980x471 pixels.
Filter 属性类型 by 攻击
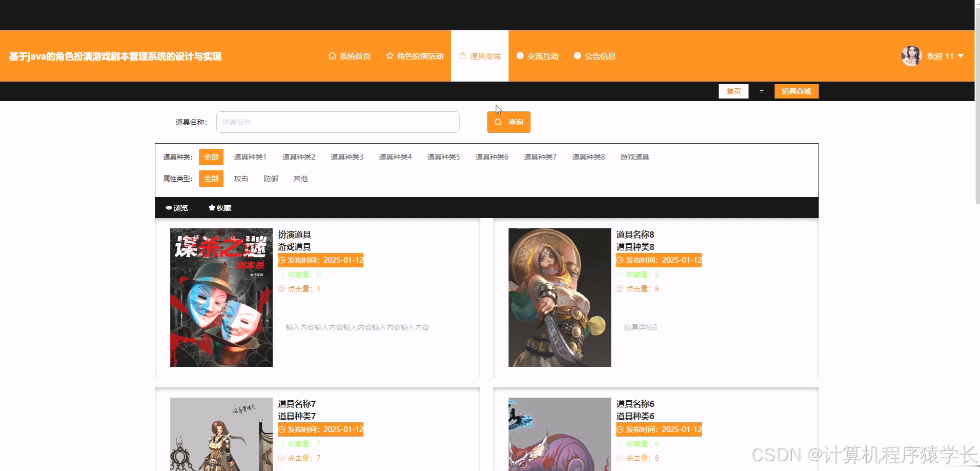click(241, 179)
